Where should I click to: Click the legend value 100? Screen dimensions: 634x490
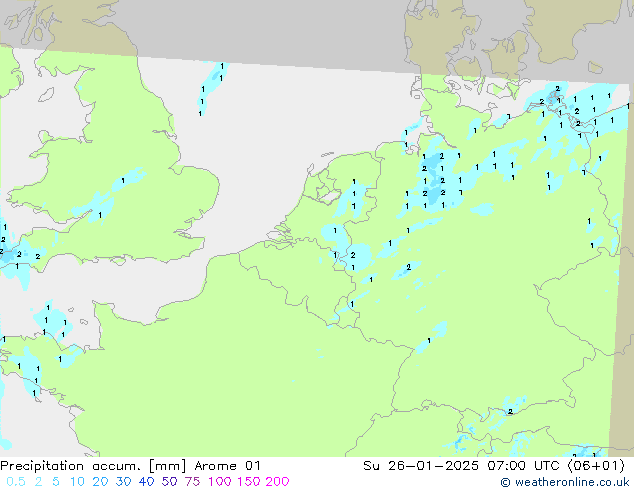pyautogui.click(x=220, y=482)
